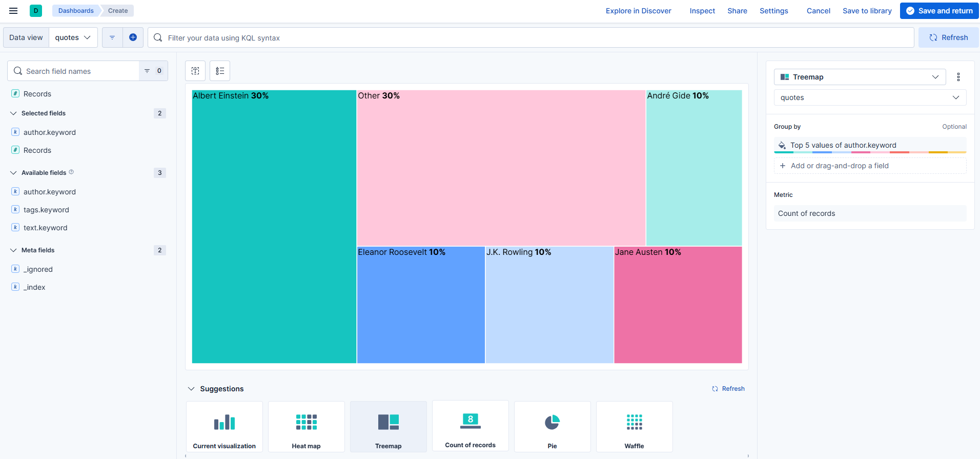Screen dimensions: 980x459
Task: Open Top 5 values of author.keyword dimension
Action: (870, 145)
